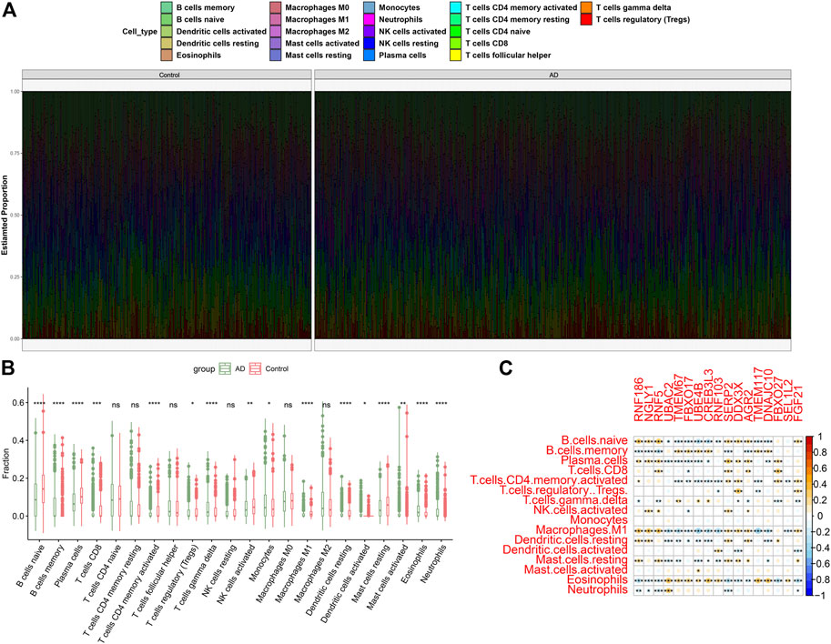Click the 'NK cells resting' legend label in panel A
Image resolution: width=831 pixels, height=644 pixels.
(x=409, y=44)
